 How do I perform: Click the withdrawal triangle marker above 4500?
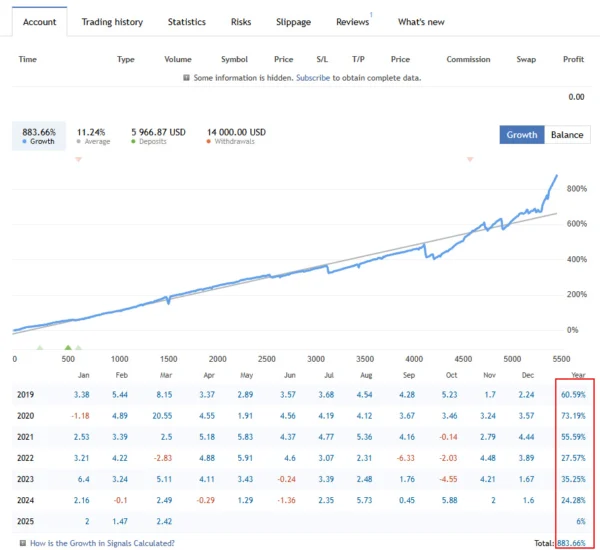pyautogui.click(x=467, y=159)
